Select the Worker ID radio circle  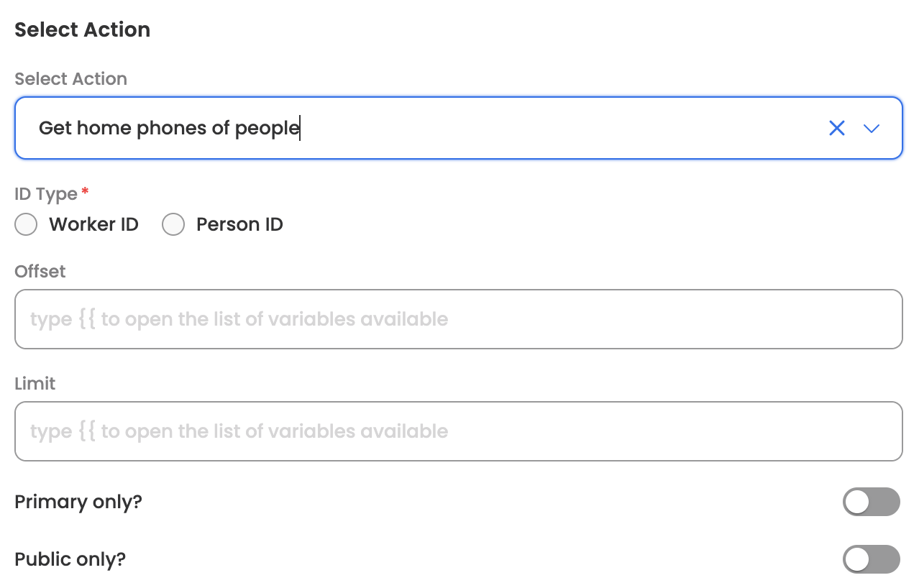(26, 225)
